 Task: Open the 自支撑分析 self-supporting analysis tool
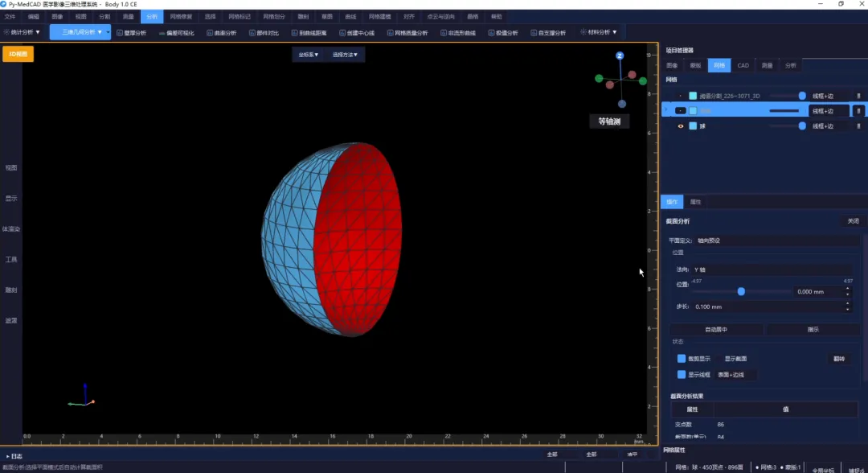(x=548, y=33)
